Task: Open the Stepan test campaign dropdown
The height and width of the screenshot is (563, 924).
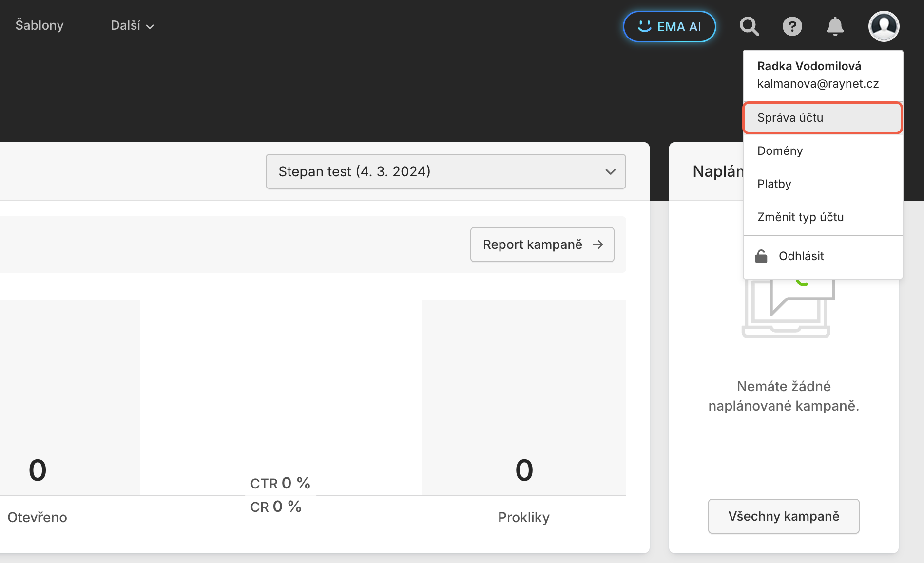Action: pos(445,171)
